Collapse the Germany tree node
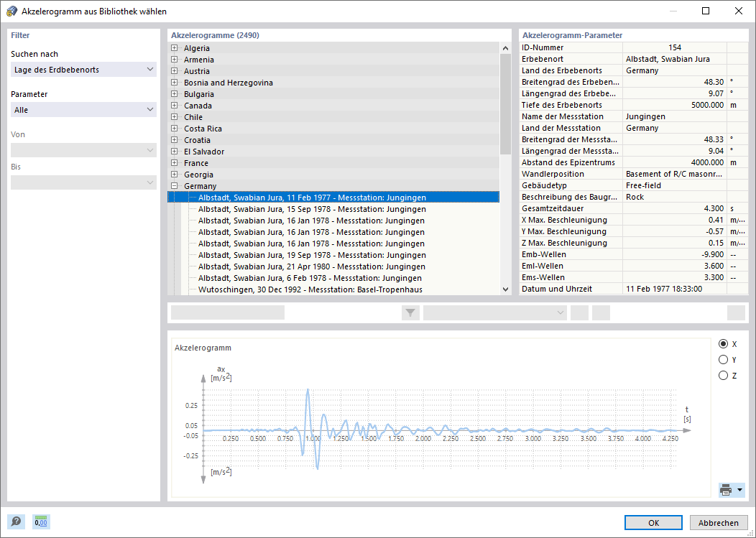756x538 pixels. click(174, 185)
